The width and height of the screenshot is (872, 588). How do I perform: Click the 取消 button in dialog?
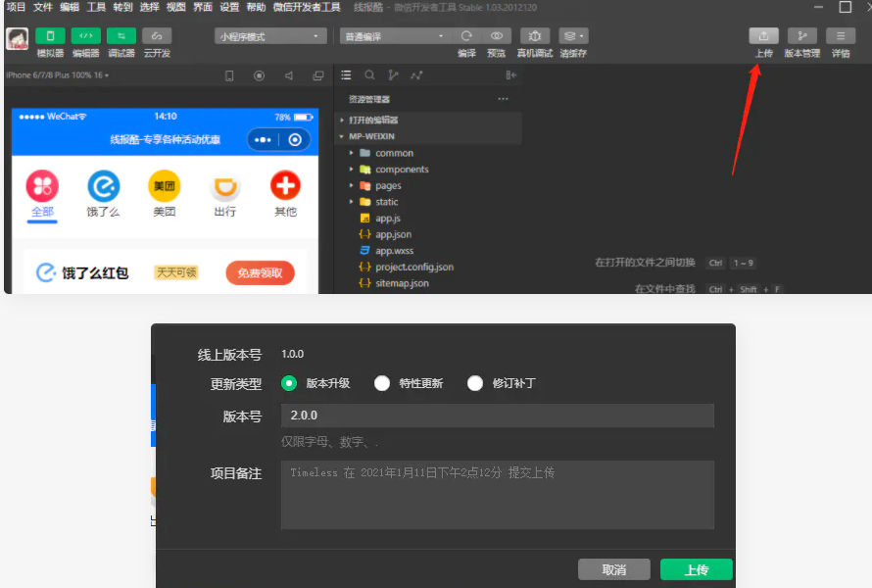(614, 569)
